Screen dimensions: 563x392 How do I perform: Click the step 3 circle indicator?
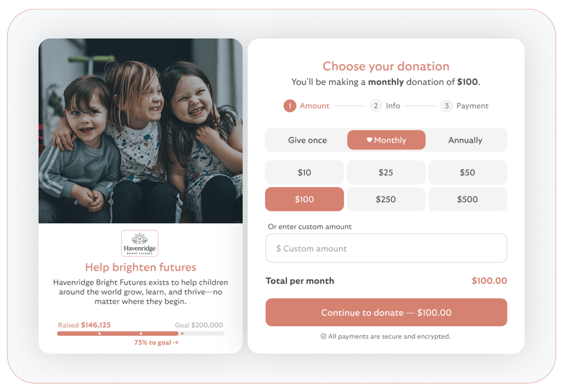[x=446, y=106]
